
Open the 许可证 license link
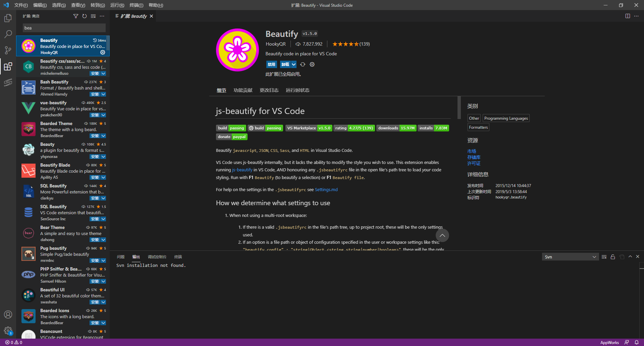pyautogui.click(x=474, y=163)
